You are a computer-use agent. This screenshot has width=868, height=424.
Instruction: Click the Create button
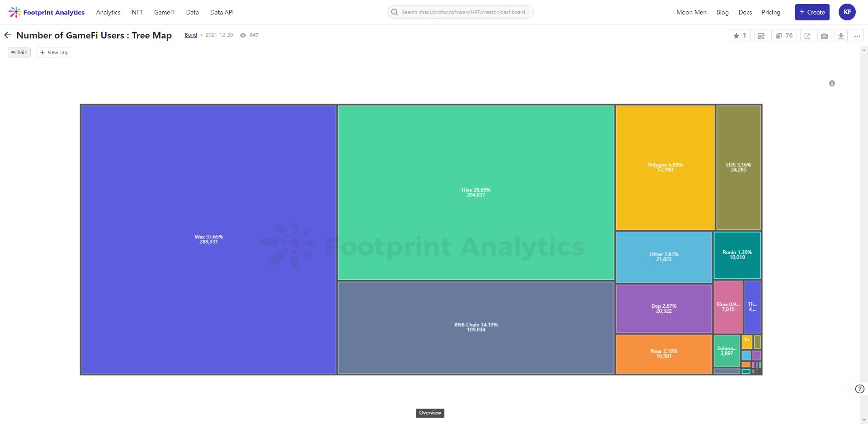(x=812, y=12)
